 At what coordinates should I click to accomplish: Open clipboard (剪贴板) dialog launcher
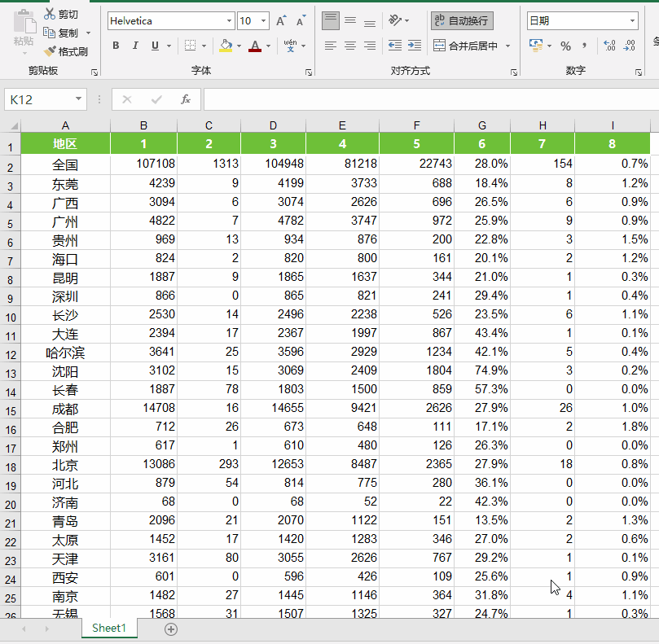tap(94, 72)
